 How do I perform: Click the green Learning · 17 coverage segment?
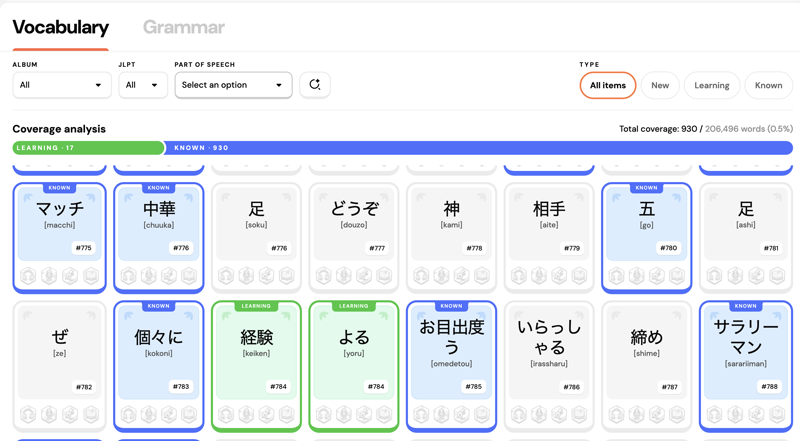pos(88,148)
